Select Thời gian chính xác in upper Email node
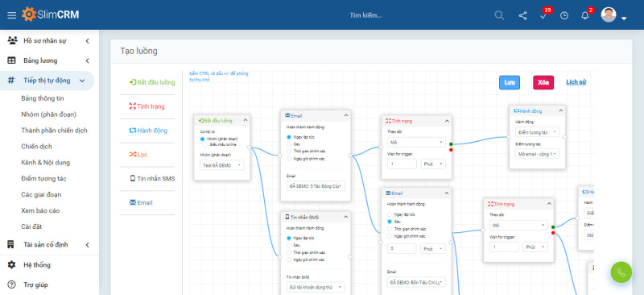644x295 pixels. [289, 151]
